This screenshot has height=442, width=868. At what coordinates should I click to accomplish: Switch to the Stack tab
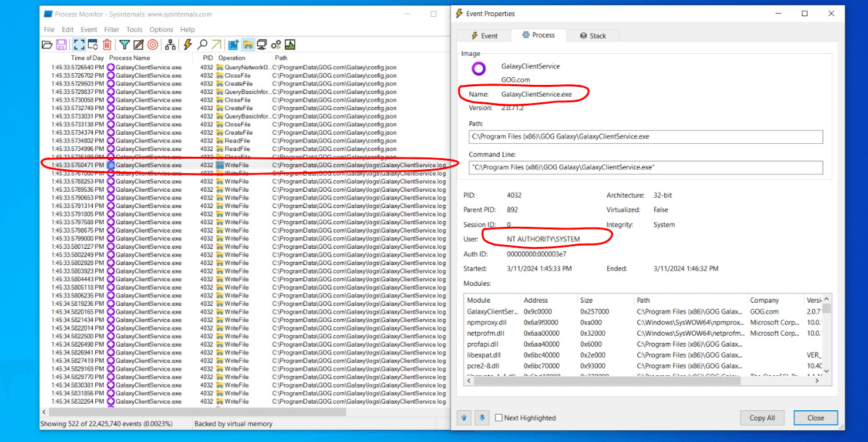(x=592, y=36)
